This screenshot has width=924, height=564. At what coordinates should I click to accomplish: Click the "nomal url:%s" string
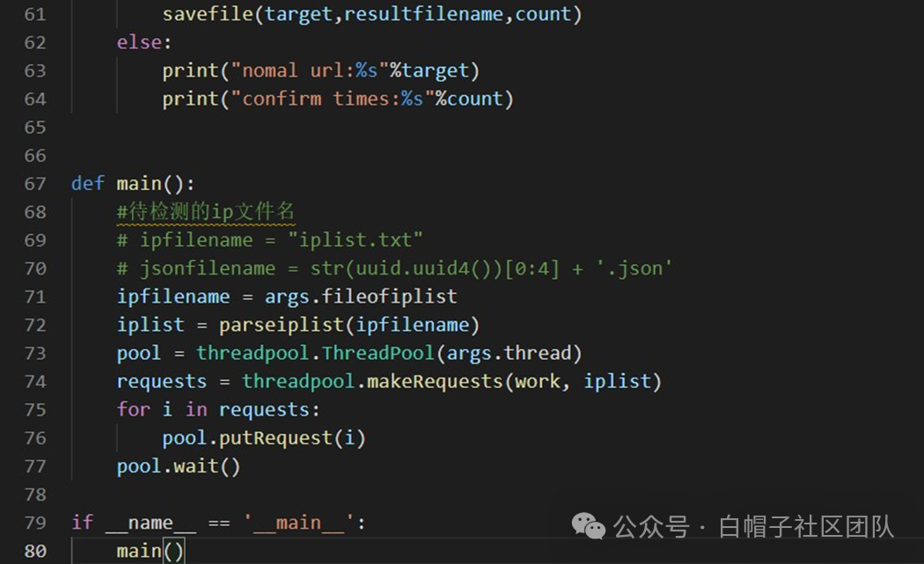point(310,70)
